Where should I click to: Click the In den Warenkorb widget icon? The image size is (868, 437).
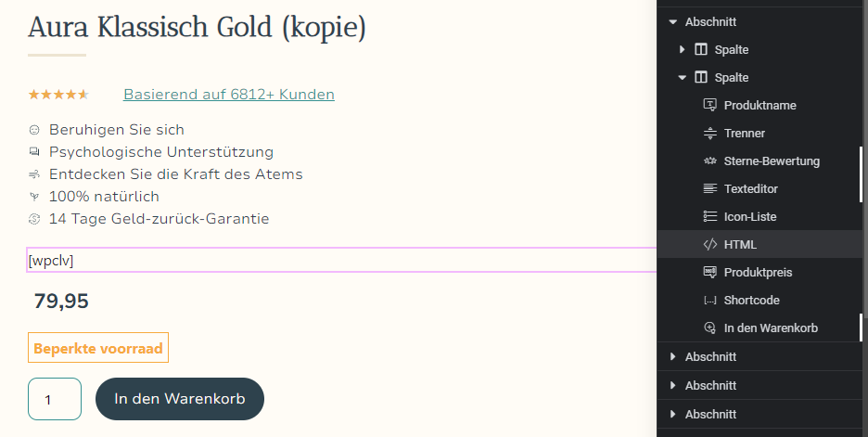click(x=710, y=328)
